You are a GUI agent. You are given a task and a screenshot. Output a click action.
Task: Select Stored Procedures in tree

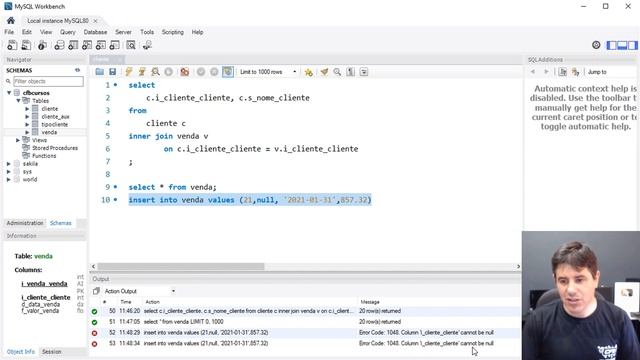click(x=55, y=148)
